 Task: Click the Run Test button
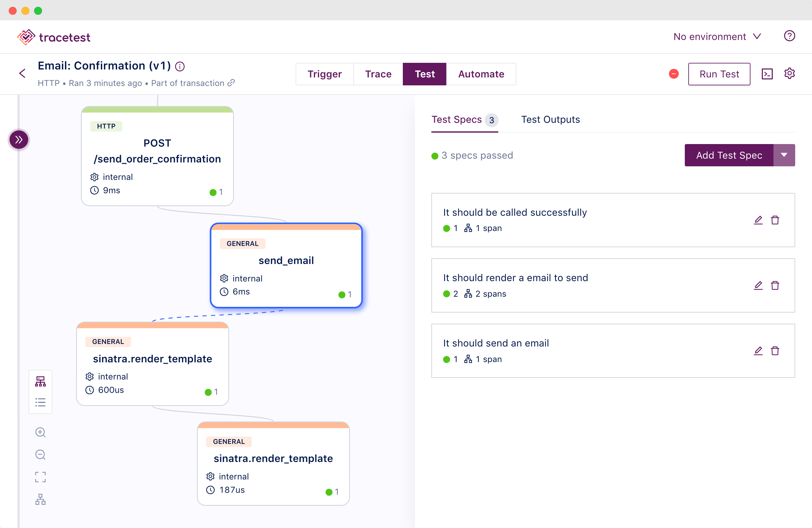(719, 73)
